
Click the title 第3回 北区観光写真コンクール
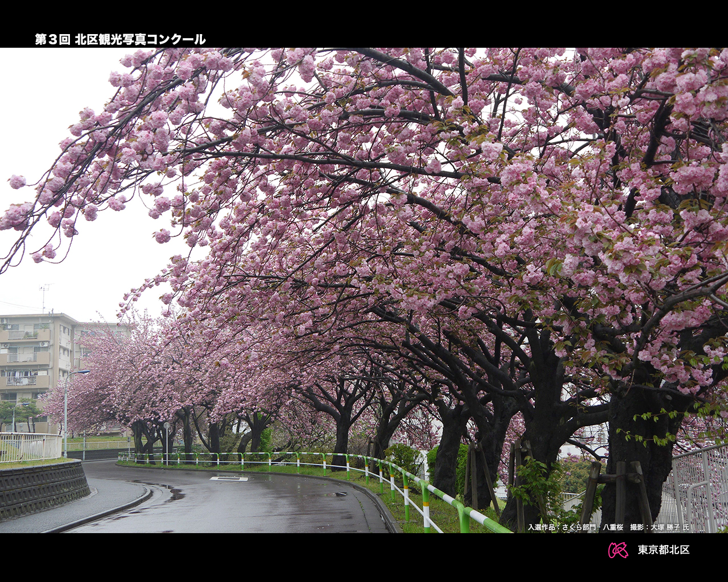(x=120, y=39)
